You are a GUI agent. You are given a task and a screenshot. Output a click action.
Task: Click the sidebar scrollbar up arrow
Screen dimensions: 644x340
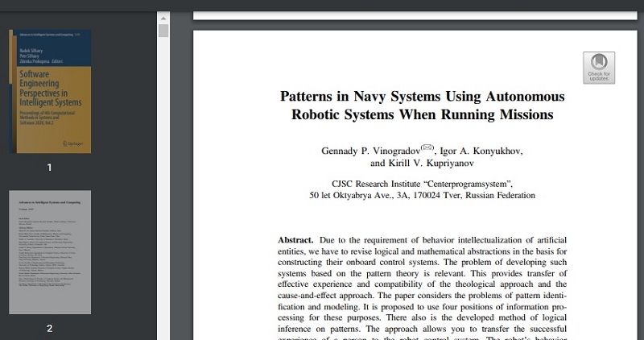pyautogui.click(x=163, y=18)
